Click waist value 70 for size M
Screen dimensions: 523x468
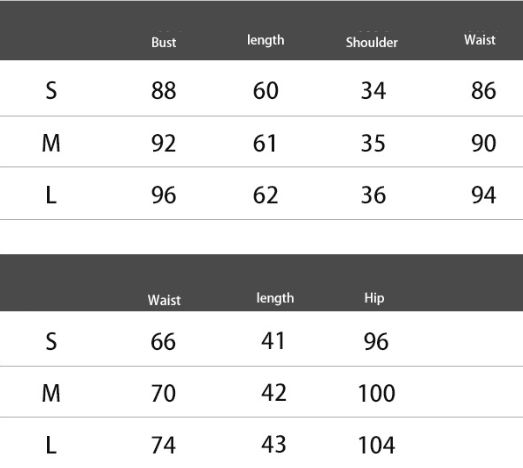(163, 393)
